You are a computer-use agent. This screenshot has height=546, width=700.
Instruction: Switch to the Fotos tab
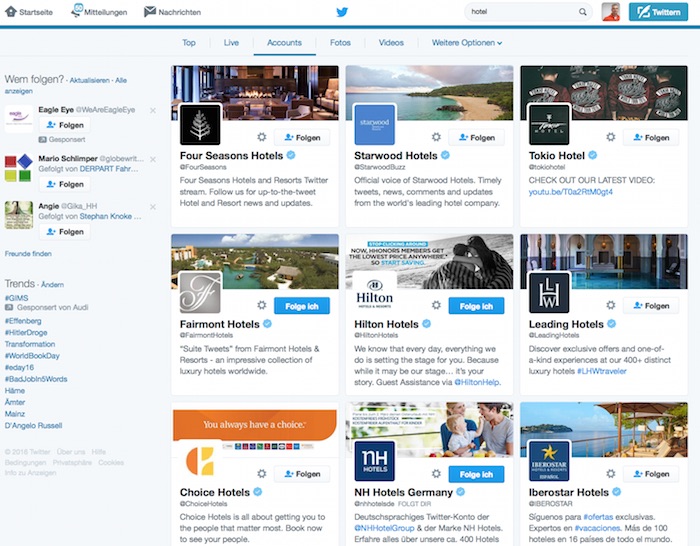click(340, 43)
